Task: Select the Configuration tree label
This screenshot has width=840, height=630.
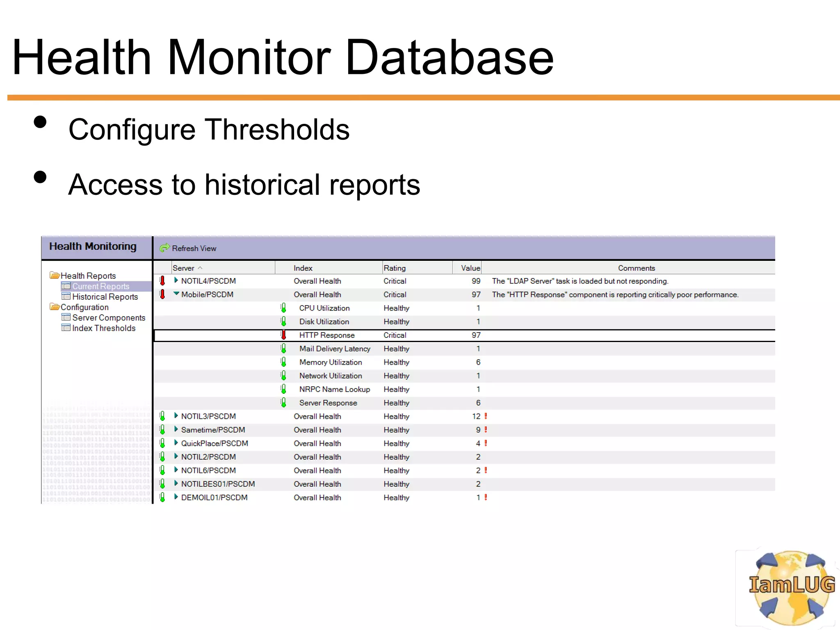Action: (84, 307)
